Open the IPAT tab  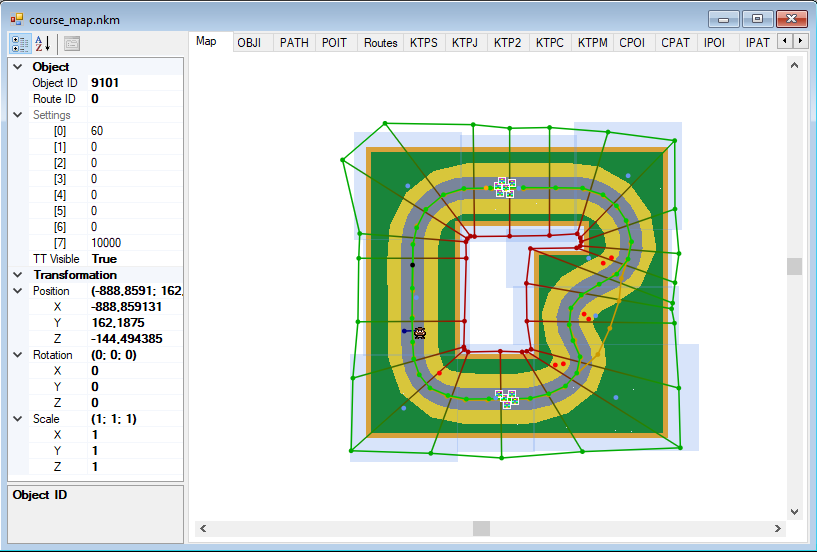point(758,43)
